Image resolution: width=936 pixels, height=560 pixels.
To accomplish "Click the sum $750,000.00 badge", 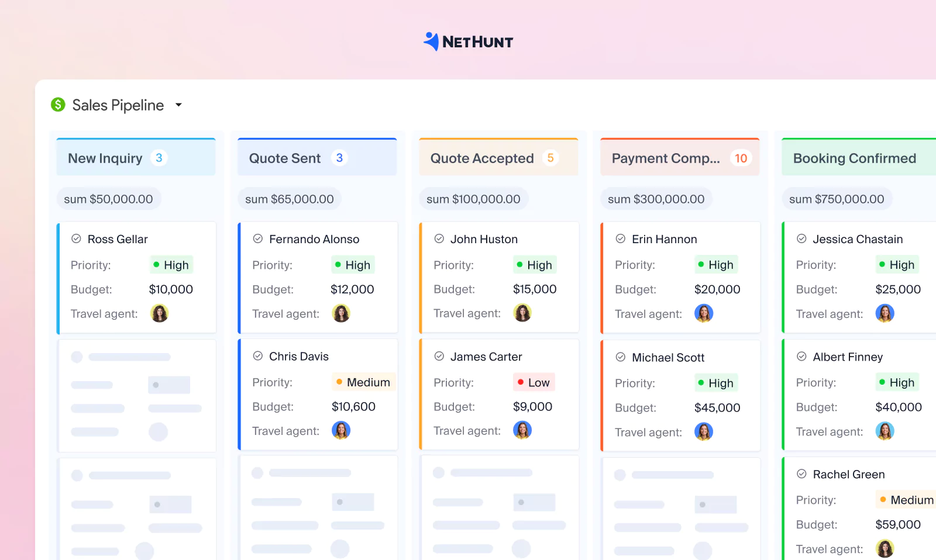I will (837, 199).
